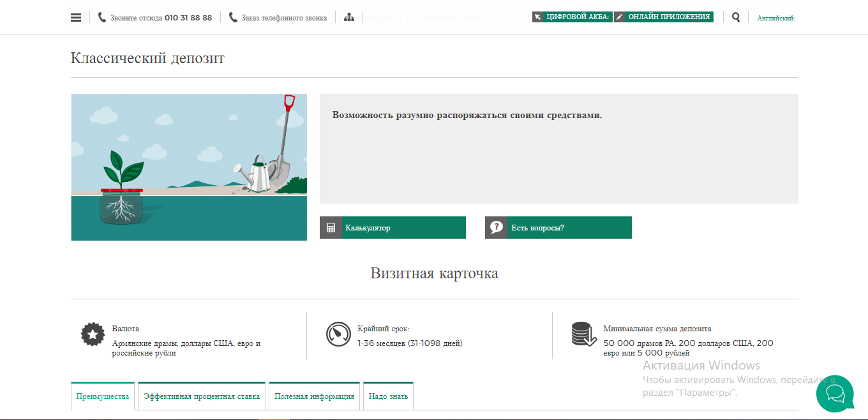Click the pencil icon on ОНЛАЙН ПРИЛОЖЕНИЯ

tap(620, 17)
